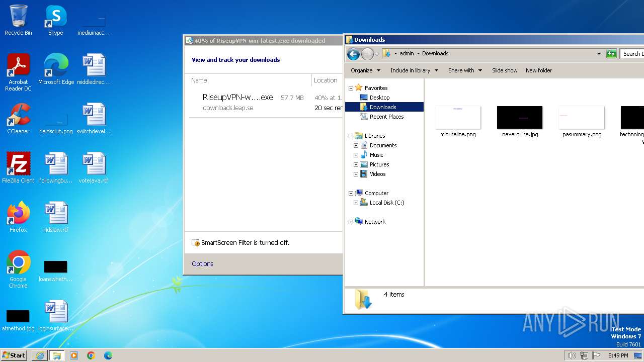Open Firefox desktop shortcut
The height and width of the screenshot is (362, 644).
(18, 217)
